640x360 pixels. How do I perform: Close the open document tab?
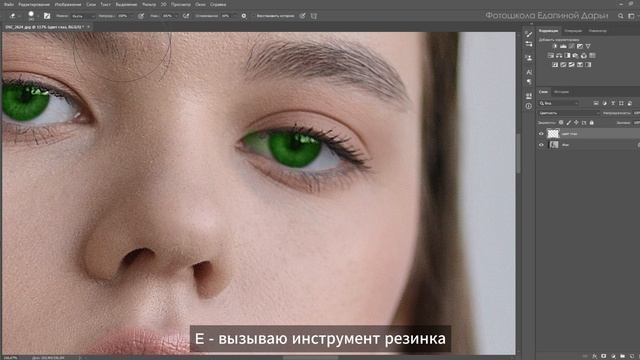pos(89,27)
